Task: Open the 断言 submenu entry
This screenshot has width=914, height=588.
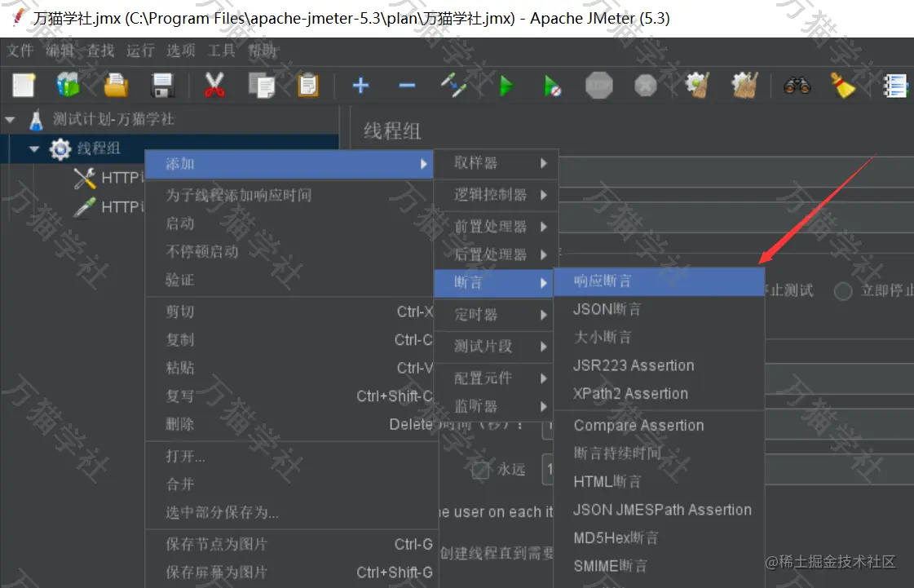Action: click(493, 283)
